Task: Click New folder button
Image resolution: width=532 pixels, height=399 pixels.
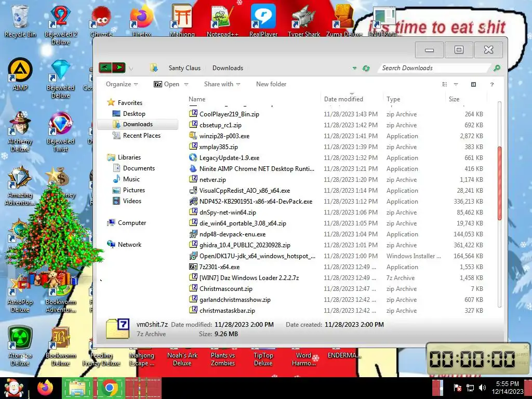Action: click(x=271, y=84)
